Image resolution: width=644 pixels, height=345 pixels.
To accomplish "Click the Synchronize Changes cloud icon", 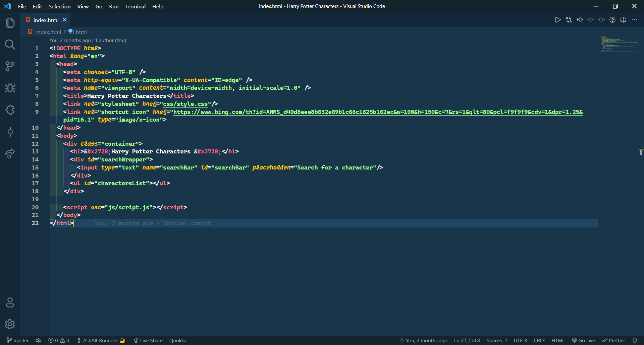I will (39, 340).
